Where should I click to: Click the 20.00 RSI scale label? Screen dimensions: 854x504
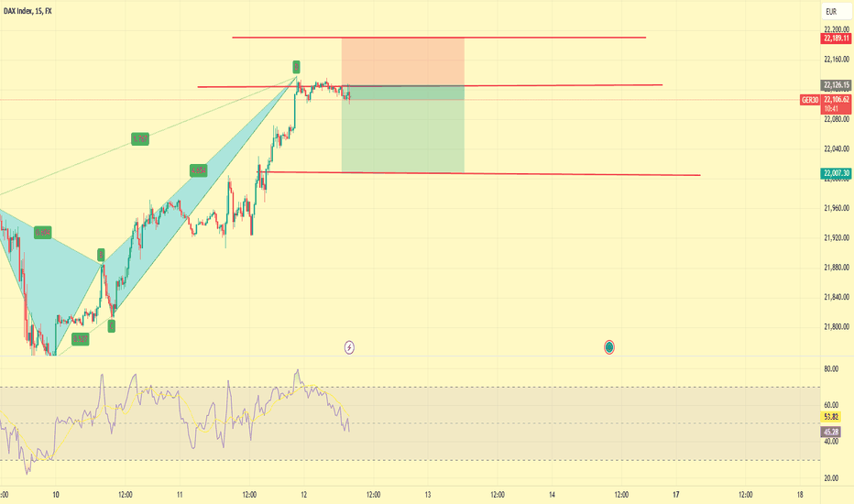pyautogui.click(x=831, y=477)
